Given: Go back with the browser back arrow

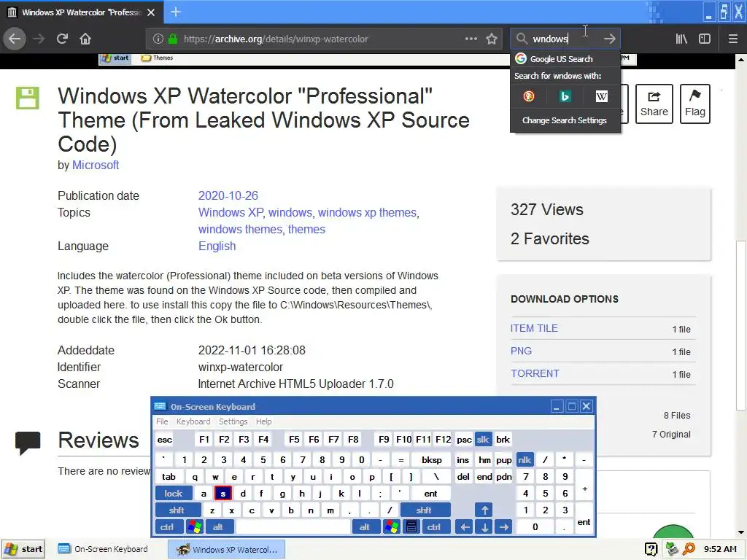Looking at the screenshot, I should (x=15, y=39).
